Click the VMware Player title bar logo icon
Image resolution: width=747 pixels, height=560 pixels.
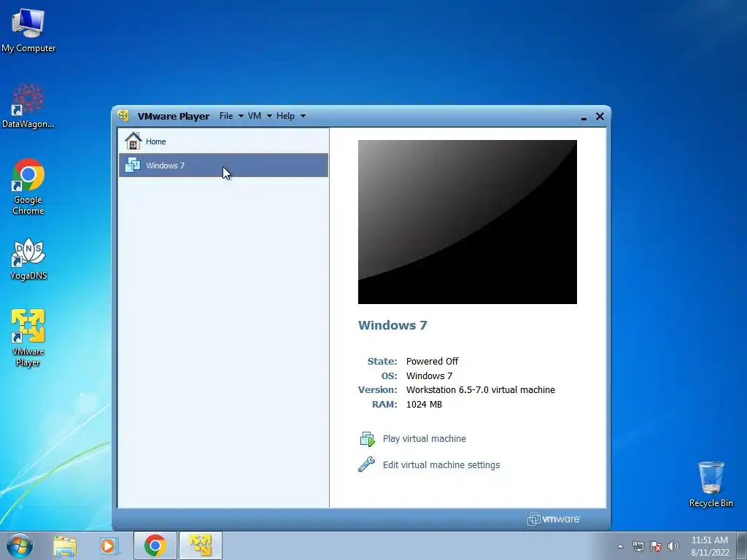pyautogui.click(x=123, y=116)
